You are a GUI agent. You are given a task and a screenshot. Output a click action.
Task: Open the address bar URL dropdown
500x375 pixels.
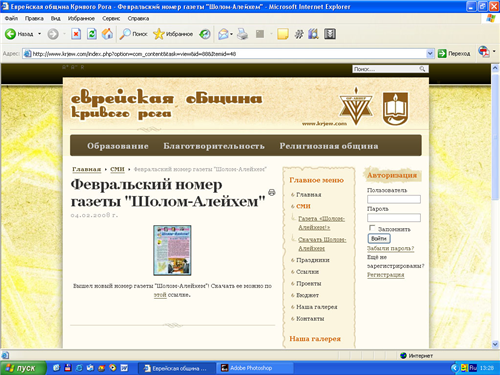click(430, 53)
